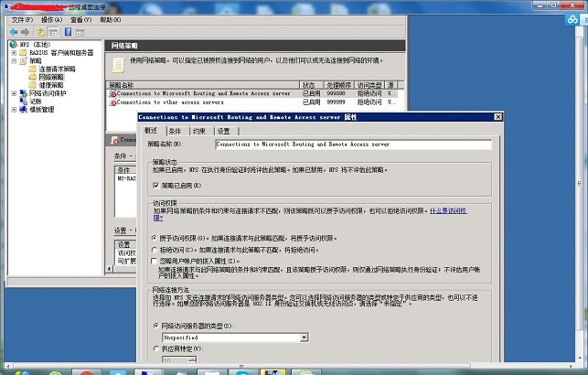Viewport: 588px width, 375px height.
Task: Click the Back arrow toolbar icon
Action: (12, 31)
